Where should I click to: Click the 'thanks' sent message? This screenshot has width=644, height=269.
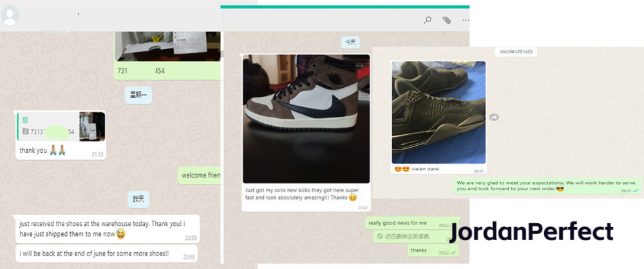pos(433,250)
